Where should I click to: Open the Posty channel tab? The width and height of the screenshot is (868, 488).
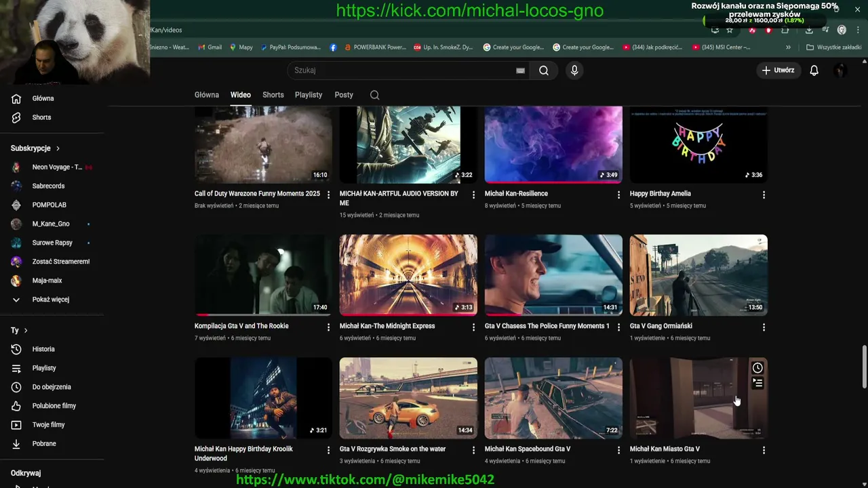344,95
